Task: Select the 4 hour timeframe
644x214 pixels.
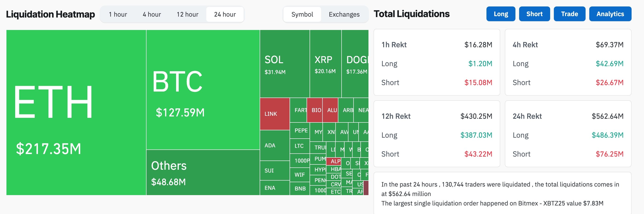Action: 151,14
